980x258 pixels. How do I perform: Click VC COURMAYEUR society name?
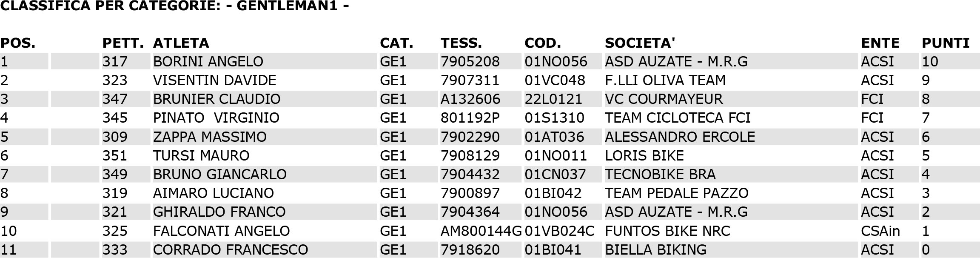tap(664, 99)
